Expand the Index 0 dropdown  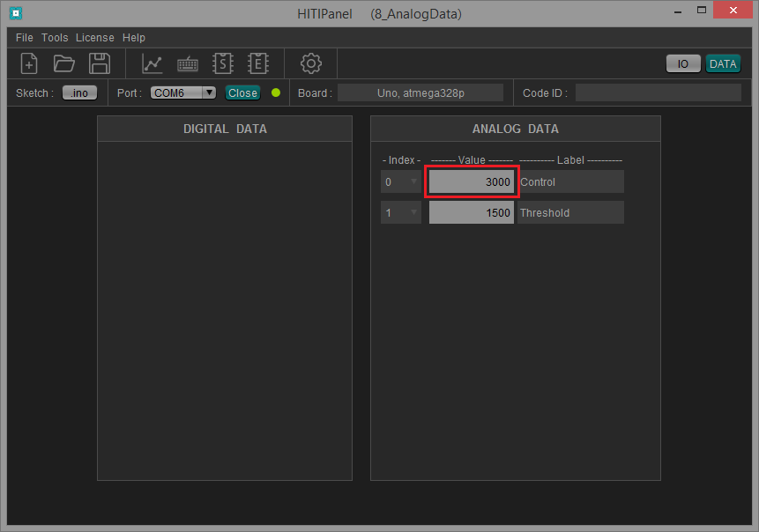click(x=401, y=181)
